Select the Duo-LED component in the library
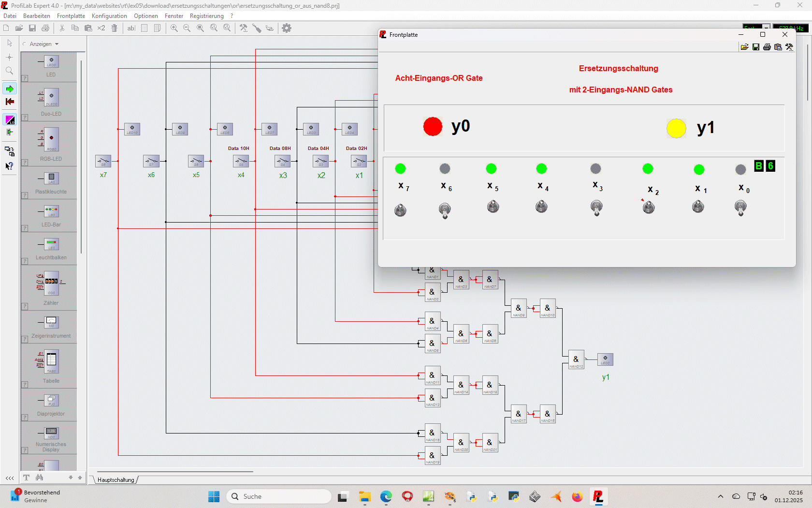The width and height of the screenshot is (812, 508). (51, 102)
